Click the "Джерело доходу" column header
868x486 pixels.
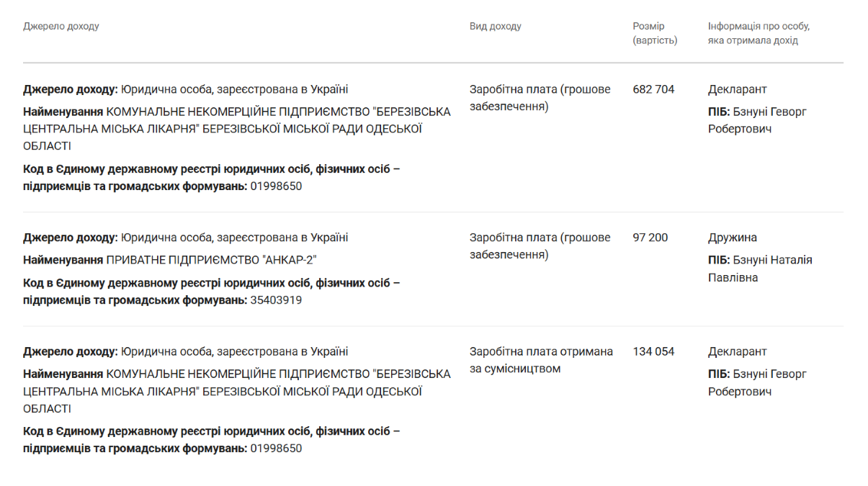pyautogui.click(x=61, y=27)
